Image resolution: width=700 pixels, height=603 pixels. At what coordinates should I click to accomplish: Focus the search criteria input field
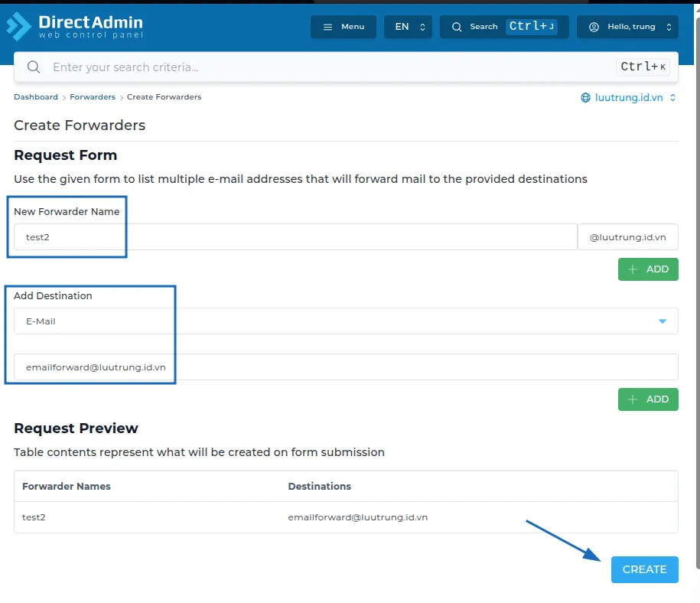tap(329, 67)
